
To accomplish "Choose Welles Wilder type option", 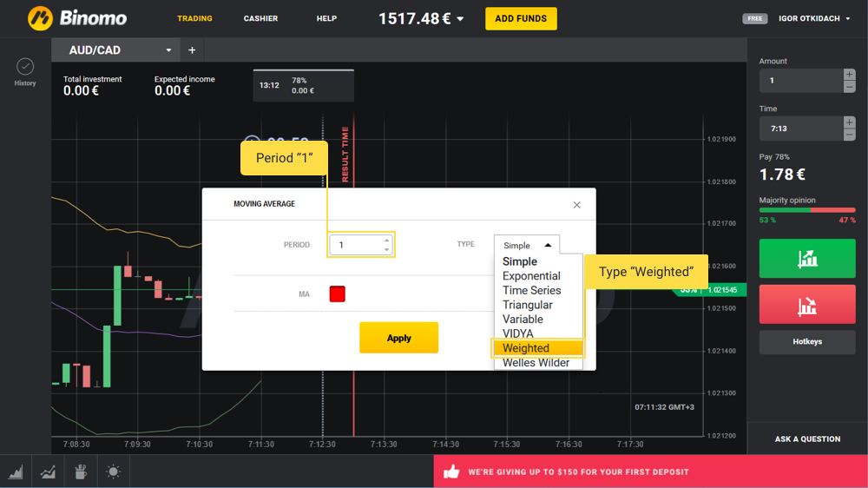I will [x=536, y=362].
